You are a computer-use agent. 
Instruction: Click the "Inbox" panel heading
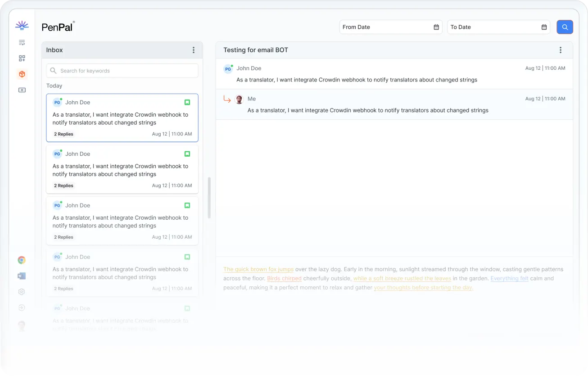tap(54, 50)
